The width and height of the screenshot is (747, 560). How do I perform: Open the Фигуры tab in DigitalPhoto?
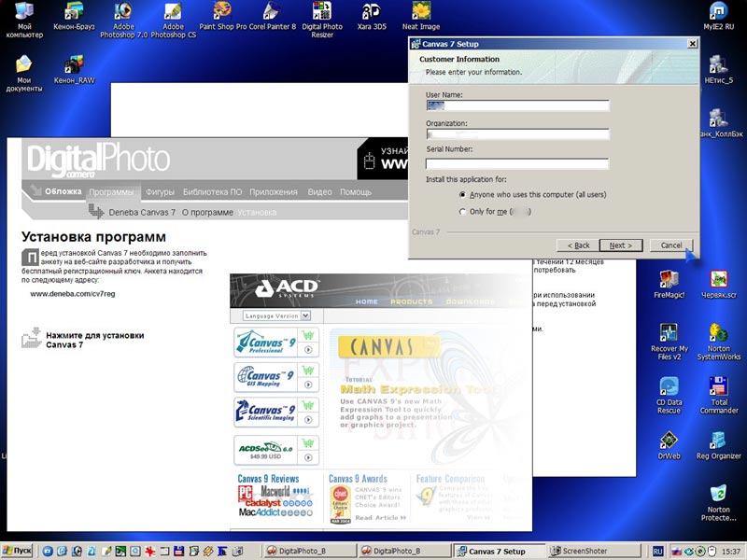pos(160,192)
